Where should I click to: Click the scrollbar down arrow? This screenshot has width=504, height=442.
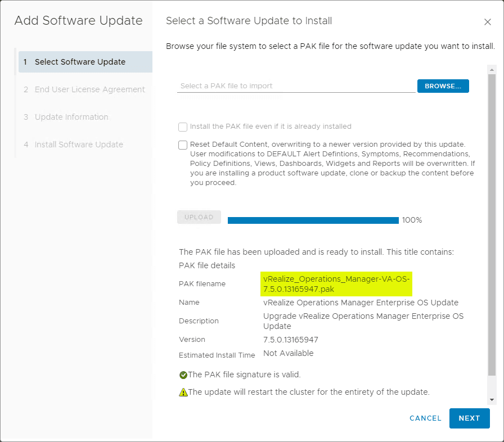492,400
